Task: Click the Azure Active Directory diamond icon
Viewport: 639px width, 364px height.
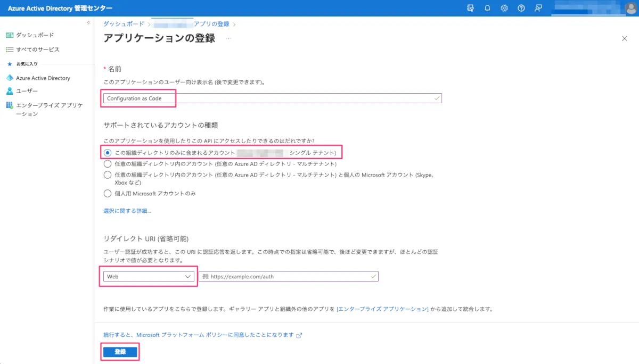Action: 9,78
